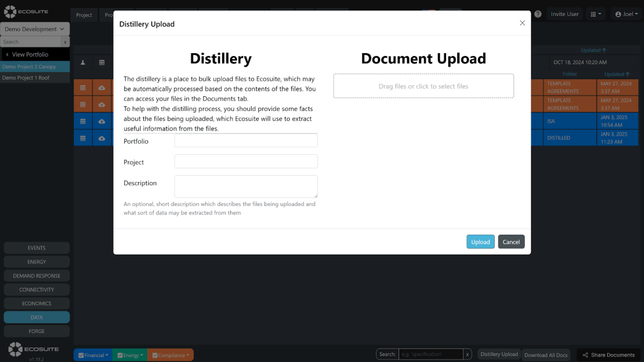The width and height of the screenshot is (644, 362).
Task: Toggle the Financial checkbox
Action: (81, 355)
